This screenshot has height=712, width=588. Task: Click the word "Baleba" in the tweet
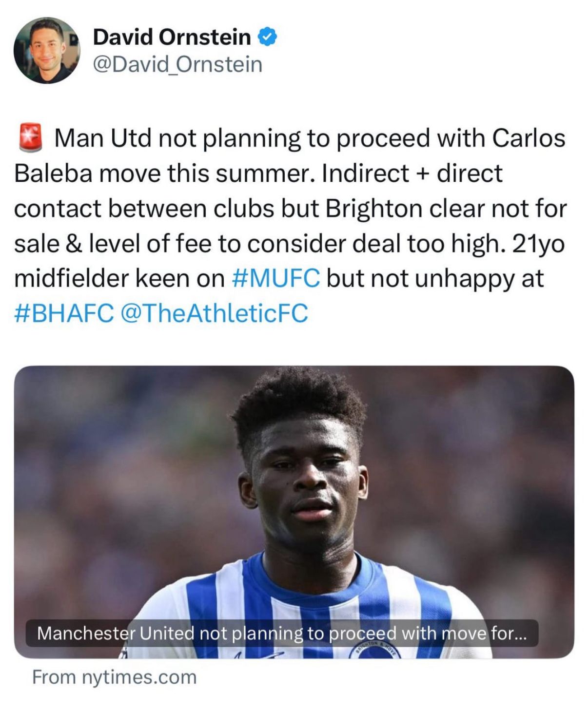click(x=53, y=173)
